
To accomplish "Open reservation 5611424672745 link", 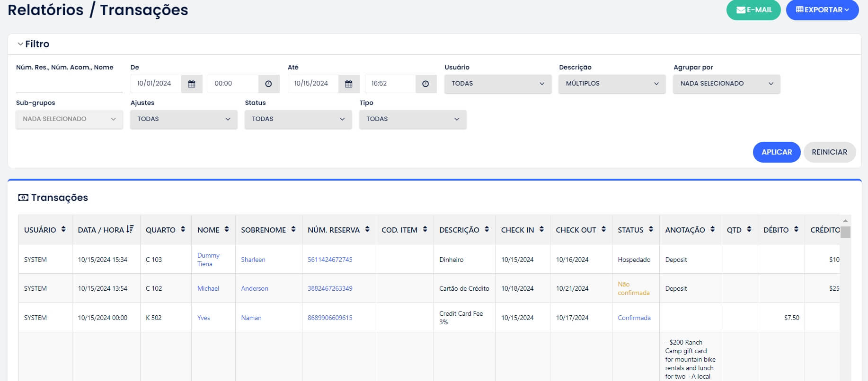I will point(330,260).
